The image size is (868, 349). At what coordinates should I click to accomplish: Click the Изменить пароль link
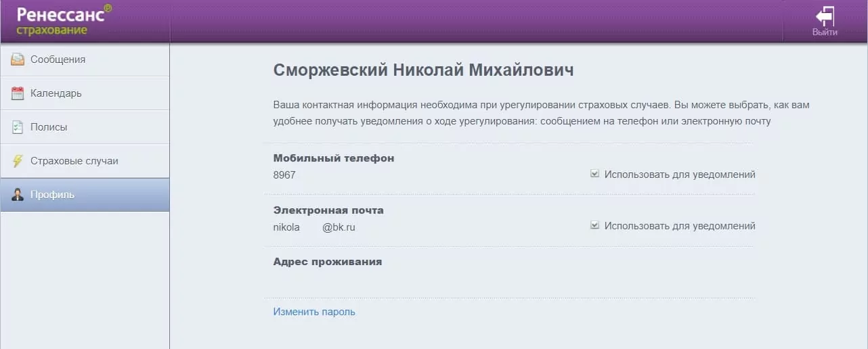[314, 312]
